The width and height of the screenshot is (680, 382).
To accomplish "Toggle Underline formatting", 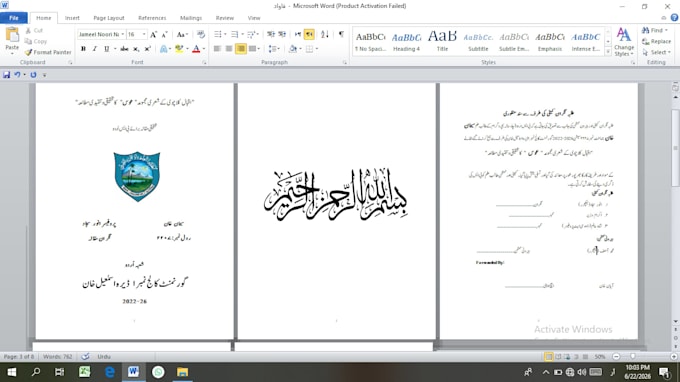I will coord(106,49).
